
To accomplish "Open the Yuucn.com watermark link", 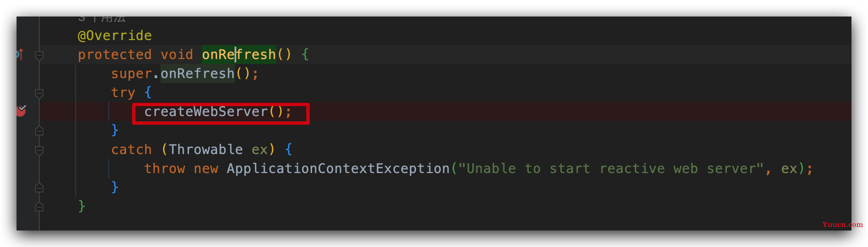I will [x=843, y=224].
